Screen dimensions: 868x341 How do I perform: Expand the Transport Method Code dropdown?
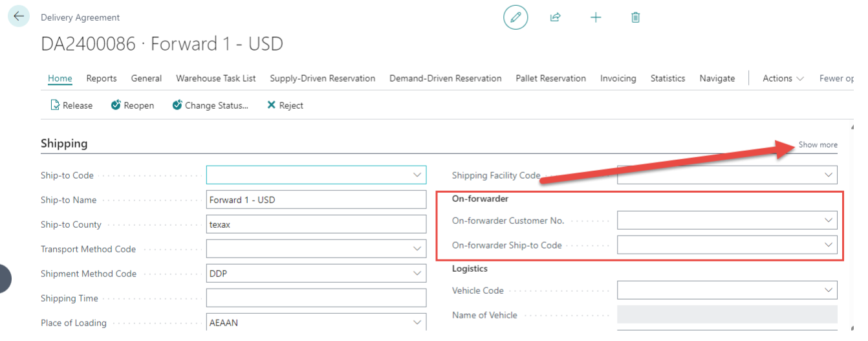(417, 249)
